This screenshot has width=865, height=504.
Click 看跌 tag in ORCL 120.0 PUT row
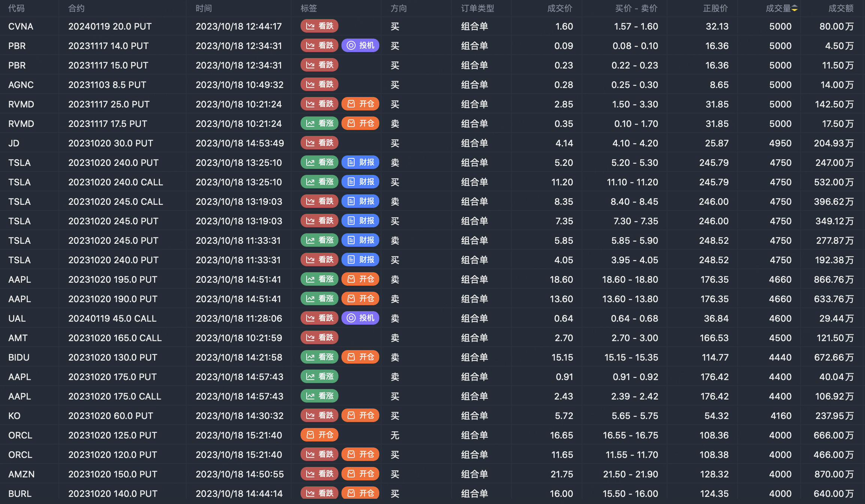coord(319,454)
